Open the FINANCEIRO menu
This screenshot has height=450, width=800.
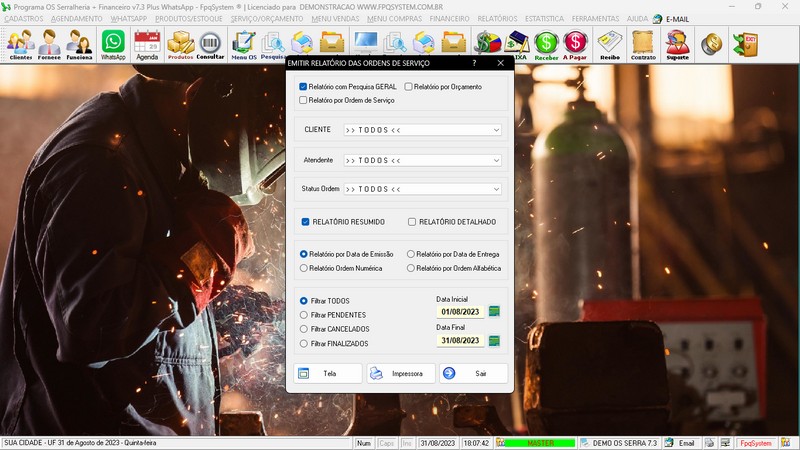point(449,19)
